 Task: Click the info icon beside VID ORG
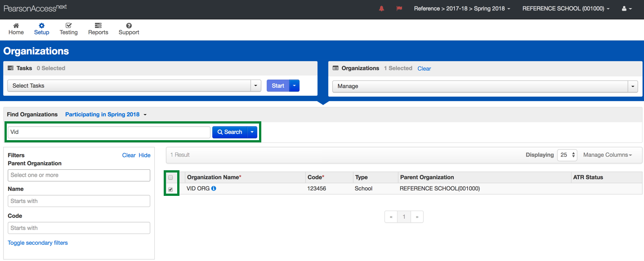(x=214, y=189)
